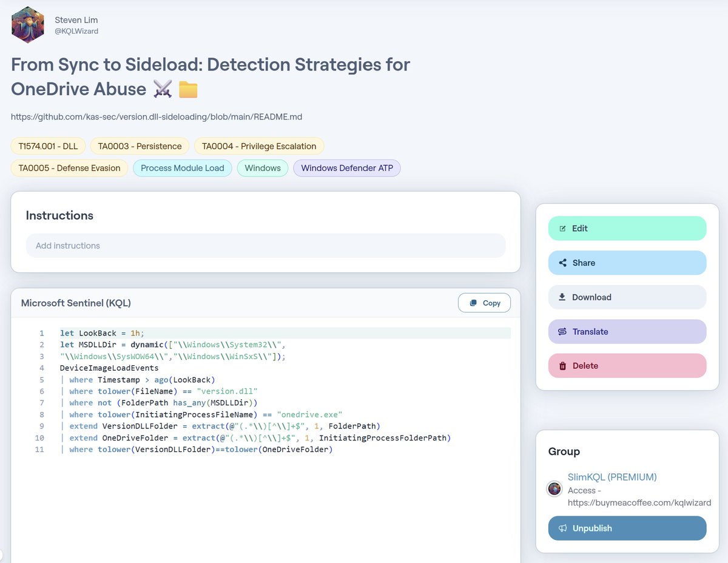Click the share icon on Share

point(562,263)
